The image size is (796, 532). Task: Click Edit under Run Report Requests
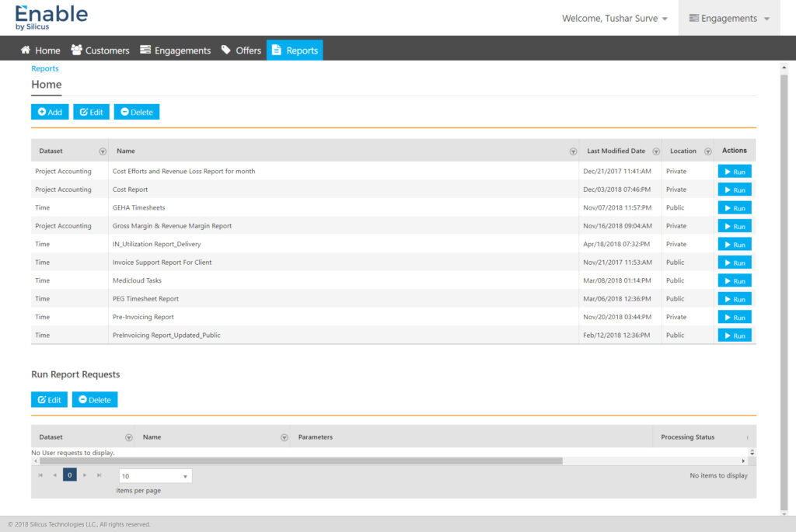[49, 400]
